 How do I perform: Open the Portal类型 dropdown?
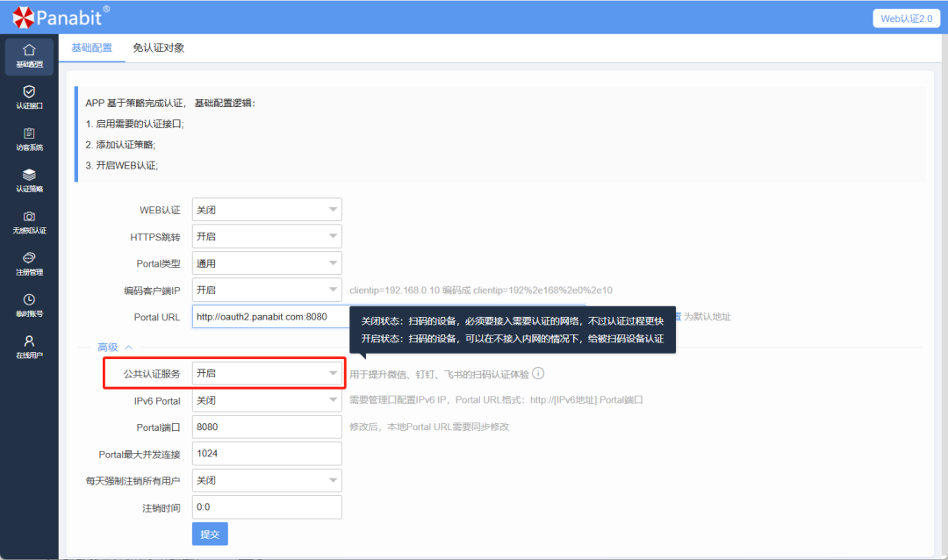tap(267, 263)
